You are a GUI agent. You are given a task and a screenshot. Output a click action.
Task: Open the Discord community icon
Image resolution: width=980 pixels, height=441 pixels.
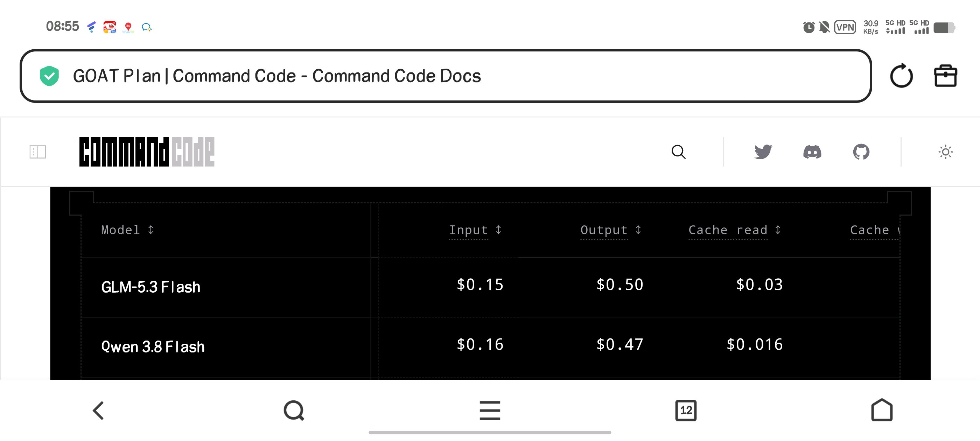[812, 152]
